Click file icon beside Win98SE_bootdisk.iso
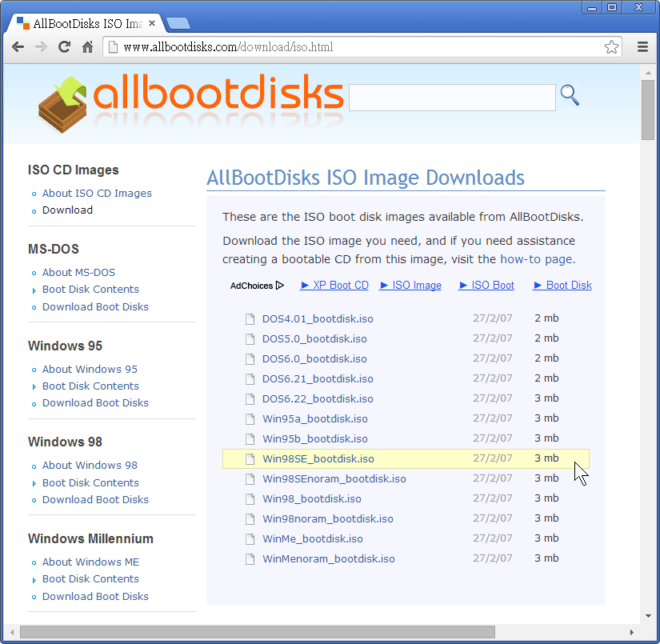Viewport: 660px width, 644px height. [x=250, y=458]
